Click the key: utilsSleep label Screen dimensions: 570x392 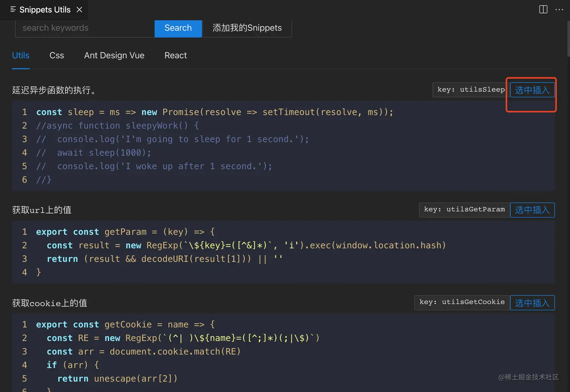pos(471,90)
